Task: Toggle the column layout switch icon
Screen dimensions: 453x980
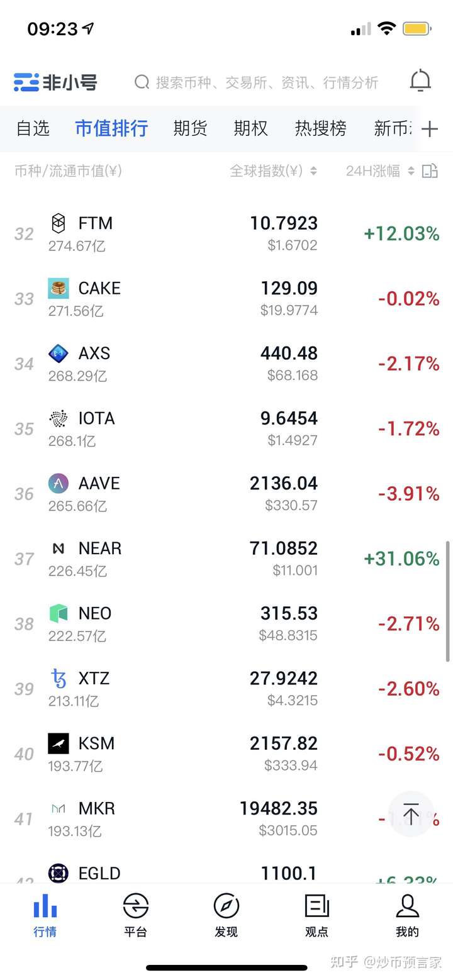Action: (x=430, y=171)
